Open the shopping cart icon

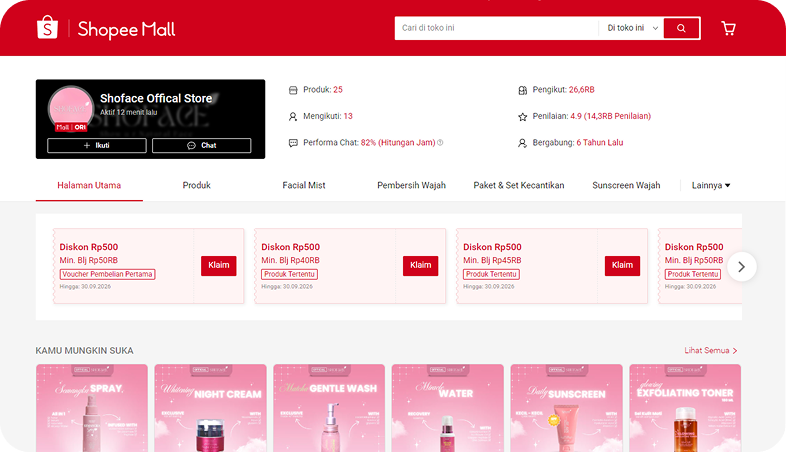pos(728,28)
